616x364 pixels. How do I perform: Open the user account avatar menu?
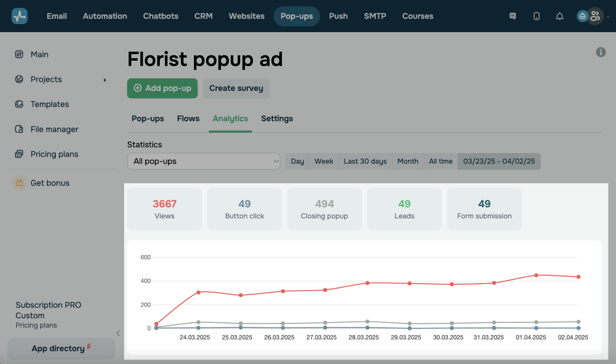[594, 16]
